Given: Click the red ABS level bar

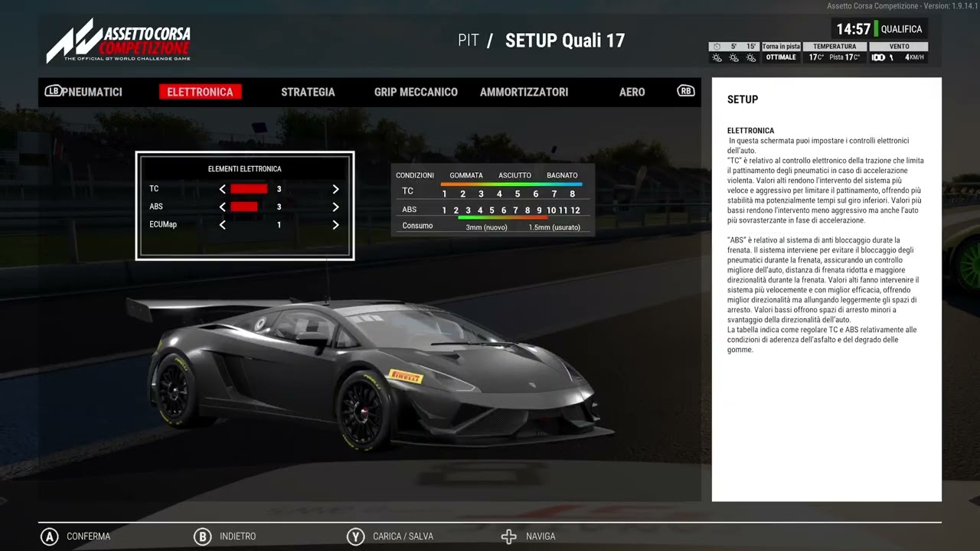Looking at the screenshot, I should (244, 207).
